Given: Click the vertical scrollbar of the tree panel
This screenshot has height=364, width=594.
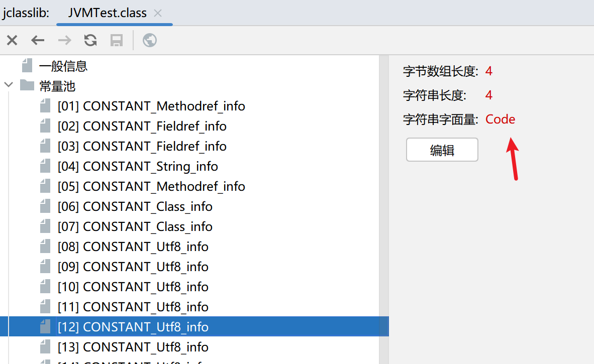Looking at the screenshot, I should 384,210.
